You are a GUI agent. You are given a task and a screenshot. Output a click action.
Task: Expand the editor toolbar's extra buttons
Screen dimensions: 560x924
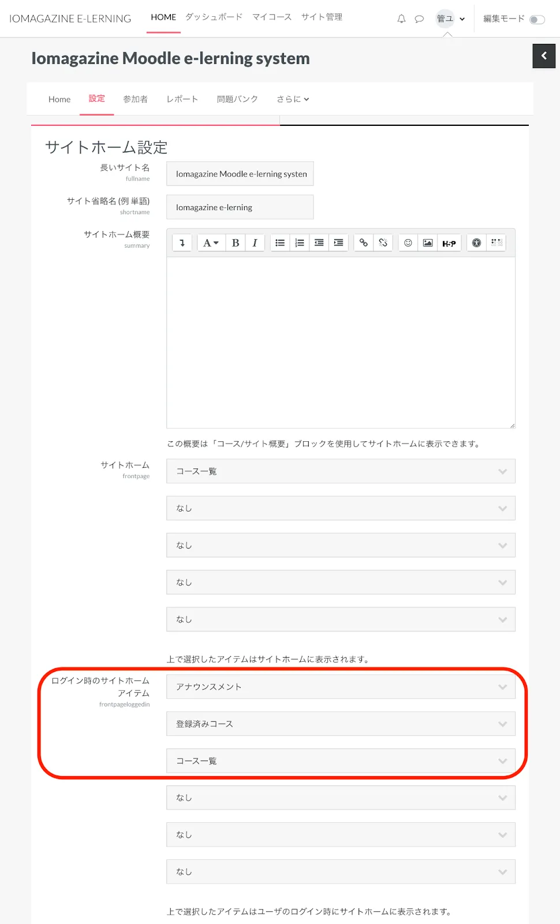(x=182, y=243)
